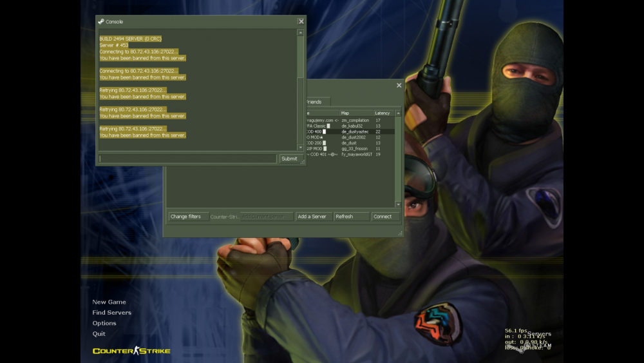Open the Options menu item

pyautogui.click(x=104, y=323)
